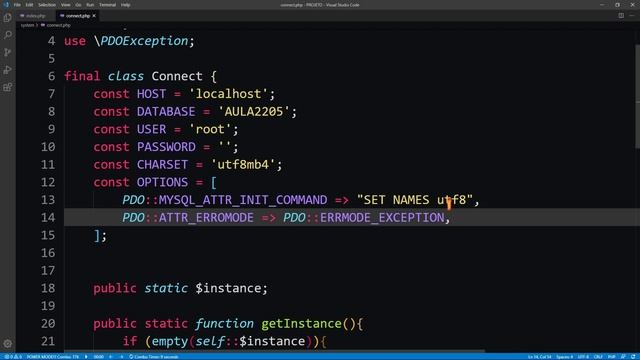Click the closing bracket on line 15
640x360 pixels.
click(97, 236)
